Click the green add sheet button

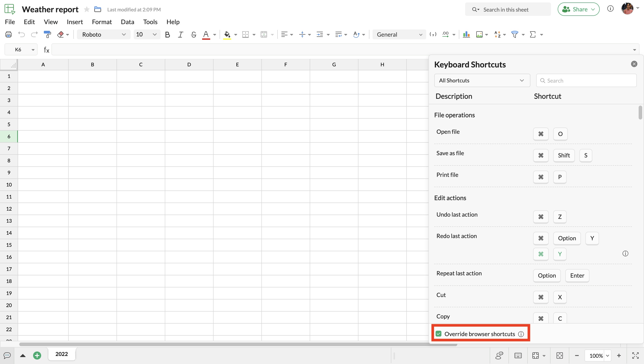click(37, 355)
